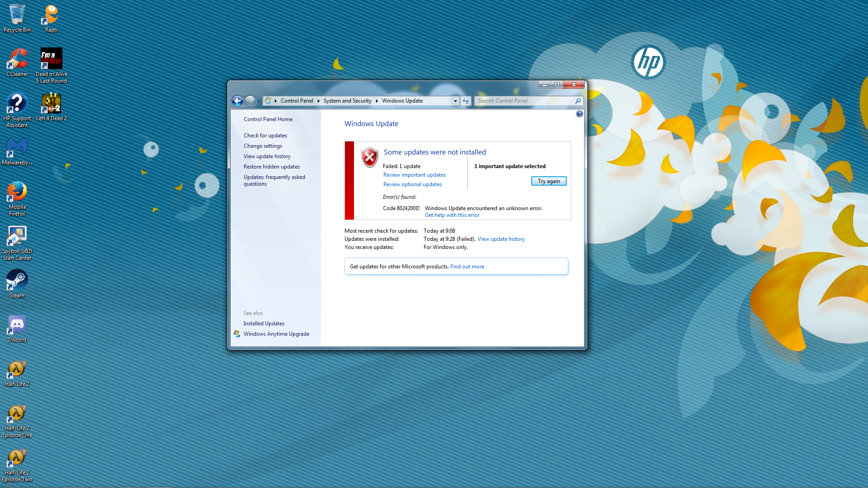Click the Windows Anytime Upgrade flag icon
Viewport: 868px width, 488px height.
[237, 334]
